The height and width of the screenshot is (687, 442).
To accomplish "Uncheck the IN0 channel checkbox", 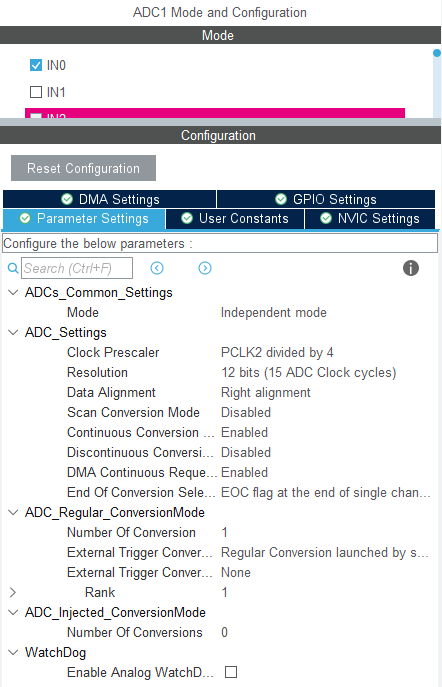I will pos(35,65).
